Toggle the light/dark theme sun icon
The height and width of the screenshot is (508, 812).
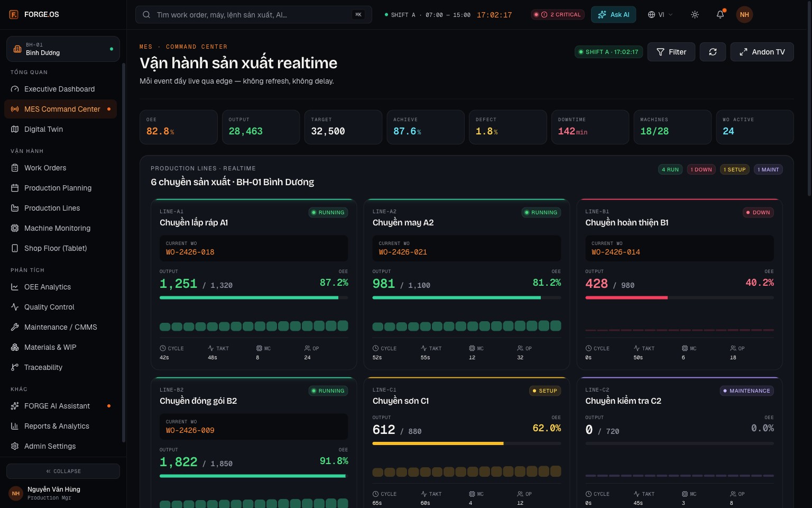[x=695, y=14]
